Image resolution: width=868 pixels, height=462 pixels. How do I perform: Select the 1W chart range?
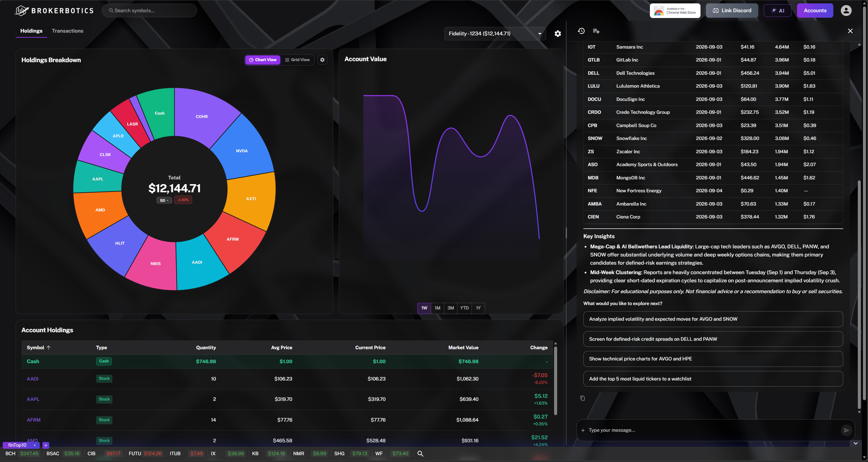(x=424, y=308)
